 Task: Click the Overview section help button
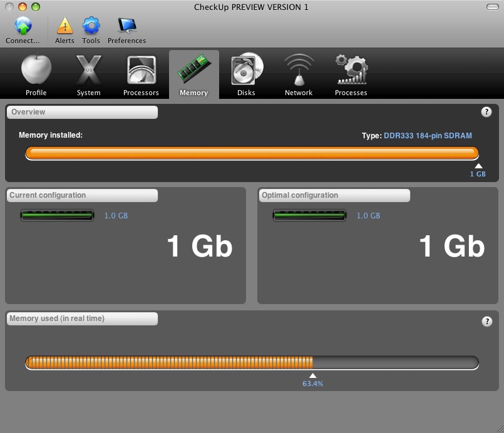[486, 112]
